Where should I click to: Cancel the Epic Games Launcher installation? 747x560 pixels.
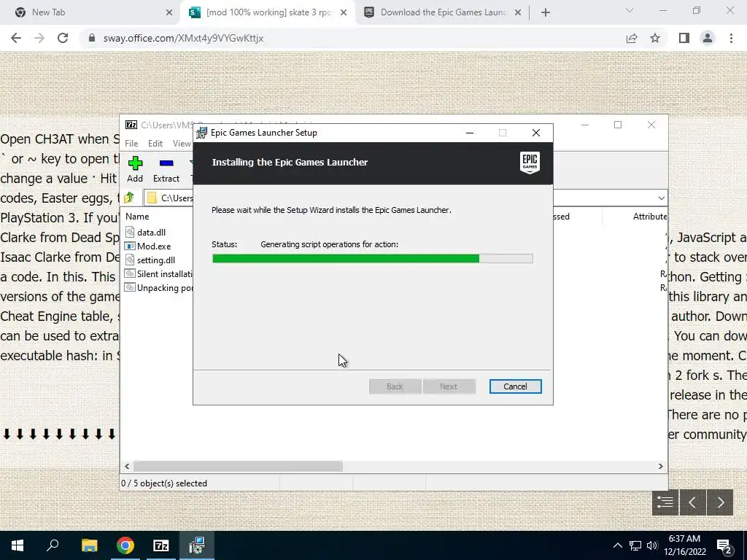516,386
